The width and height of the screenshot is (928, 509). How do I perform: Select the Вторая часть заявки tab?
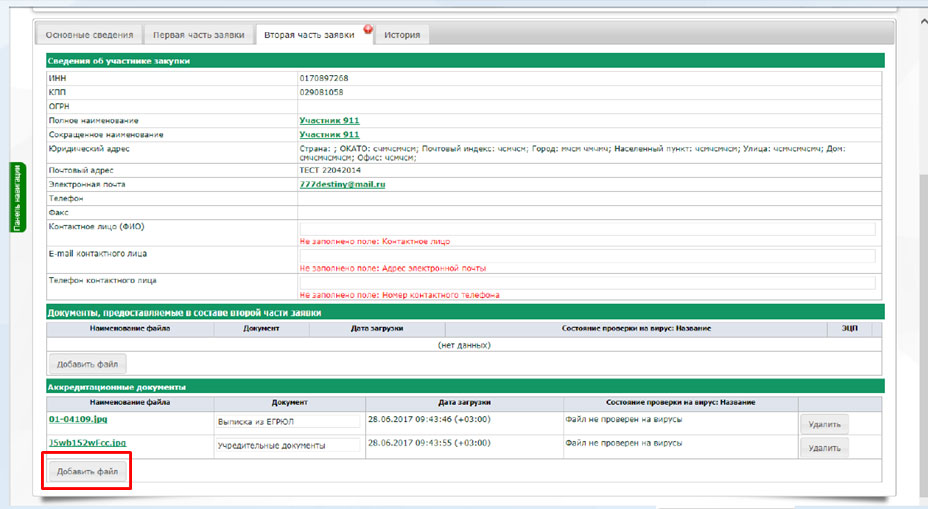click(x=309, y=35)
